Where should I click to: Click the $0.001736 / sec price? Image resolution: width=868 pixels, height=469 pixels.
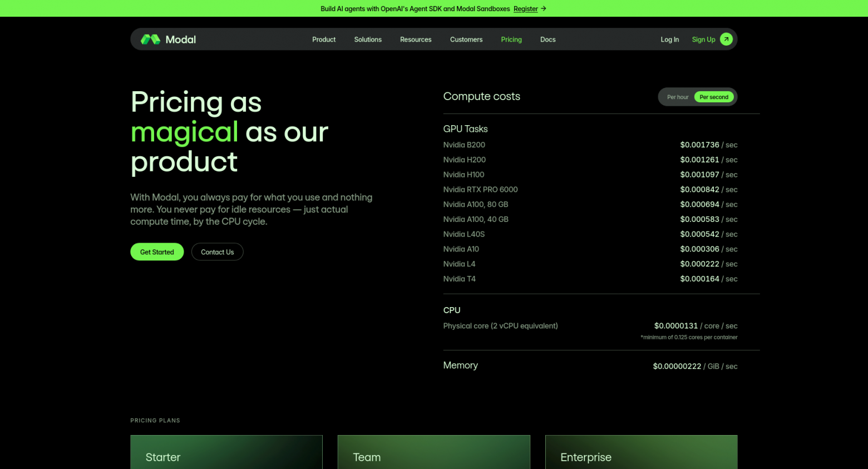(709, 145)
